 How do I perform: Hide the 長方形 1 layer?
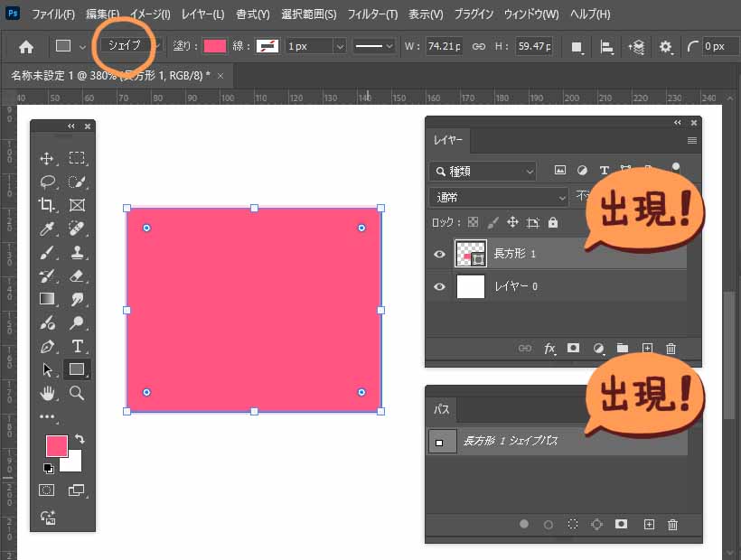pyautogui.click(x=439, y=255)
